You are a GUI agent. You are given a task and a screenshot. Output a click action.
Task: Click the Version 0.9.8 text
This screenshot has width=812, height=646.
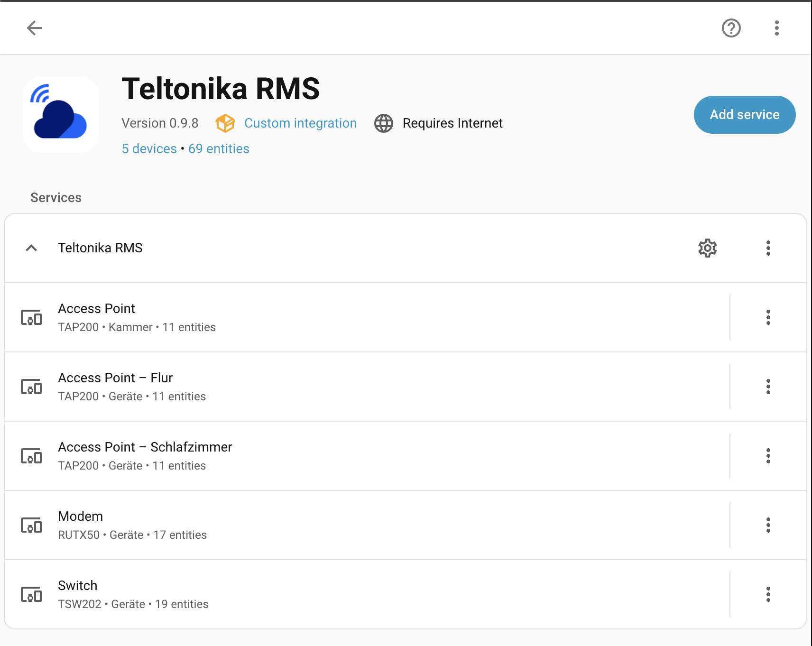coord(160,123)
